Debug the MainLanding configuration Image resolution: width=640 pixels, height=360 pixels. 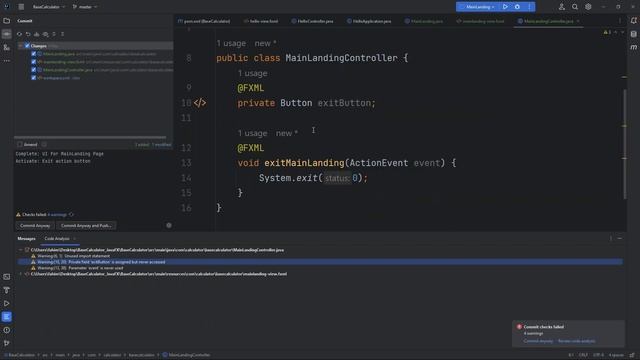(x=517, y=7)
